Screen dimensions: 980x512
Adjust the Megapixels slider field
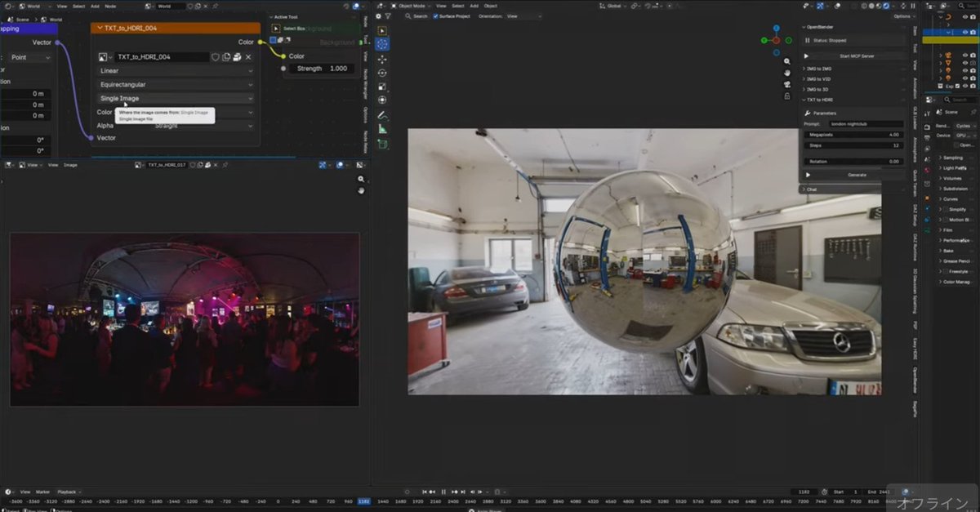(853, 134)
